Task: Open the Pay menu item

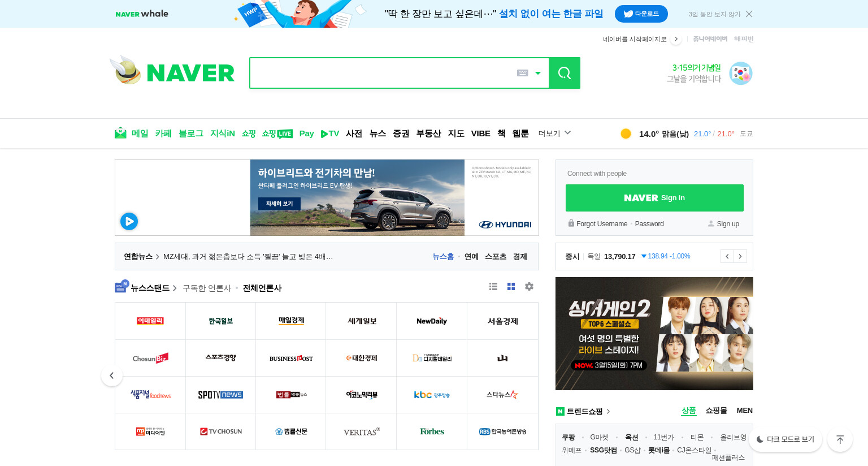Action: [306, 133]
